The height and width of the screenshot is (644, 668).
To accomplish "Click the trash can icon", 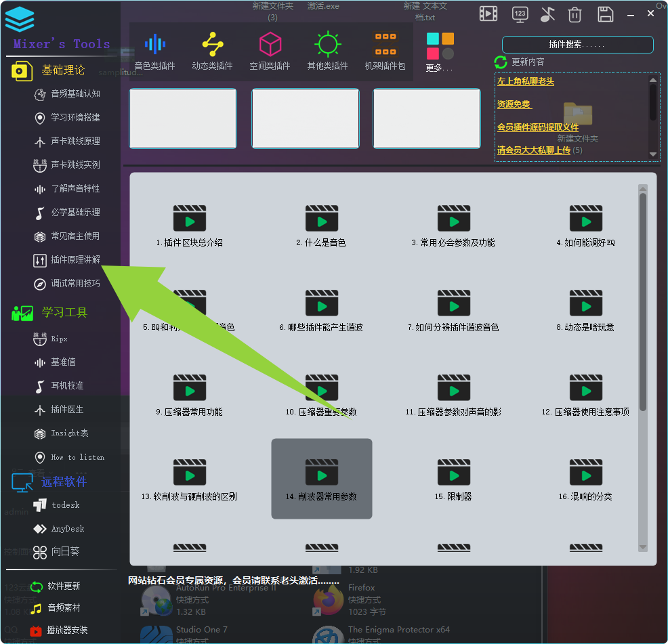I will click(x=575, y=14).
